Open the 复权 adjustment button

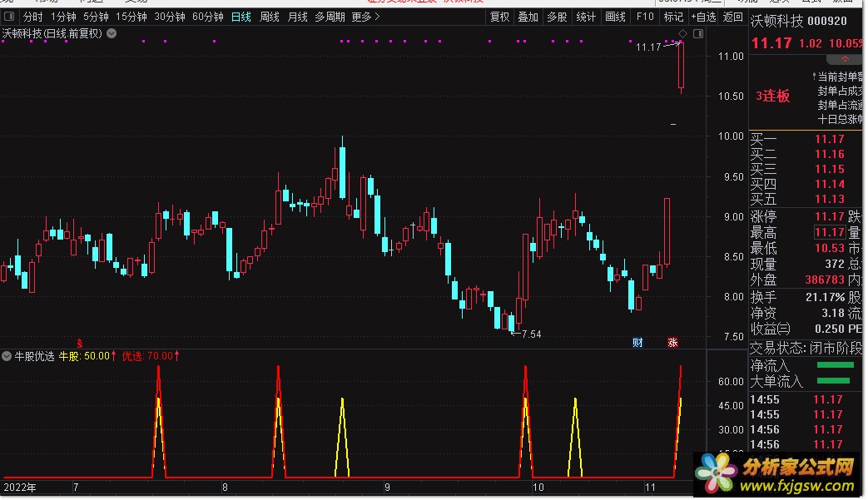[x=499, y=17]
